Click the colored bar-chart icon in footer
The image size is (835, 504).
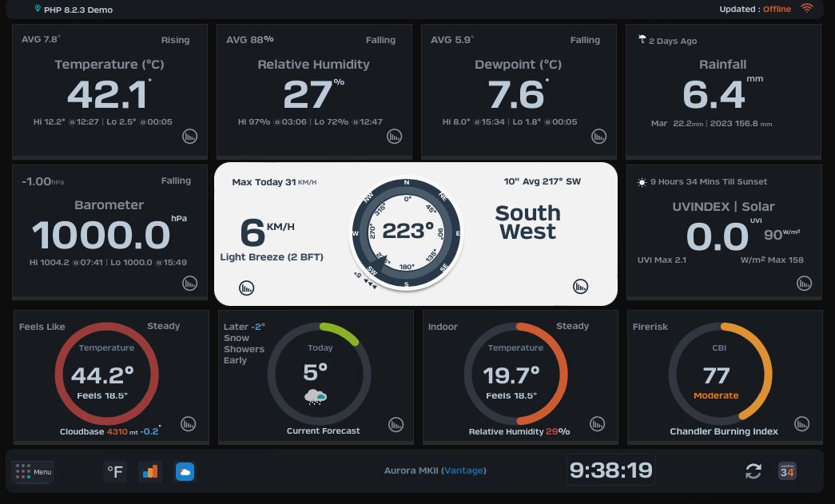coord(150,471)
